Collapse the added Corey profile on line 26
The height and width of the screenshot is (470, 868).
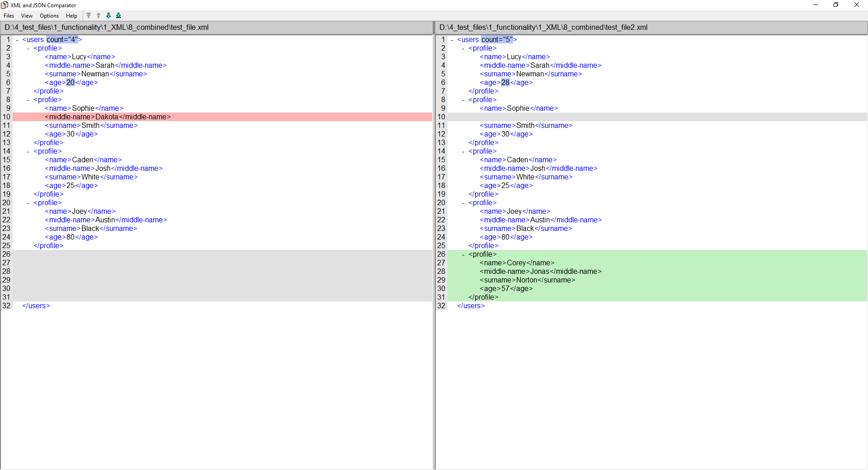click(x=463, y=254)
